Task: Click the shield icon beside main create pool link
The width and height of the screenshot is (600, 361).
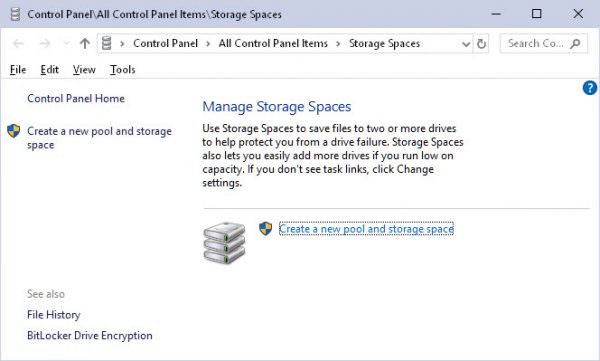Action: 265,229
